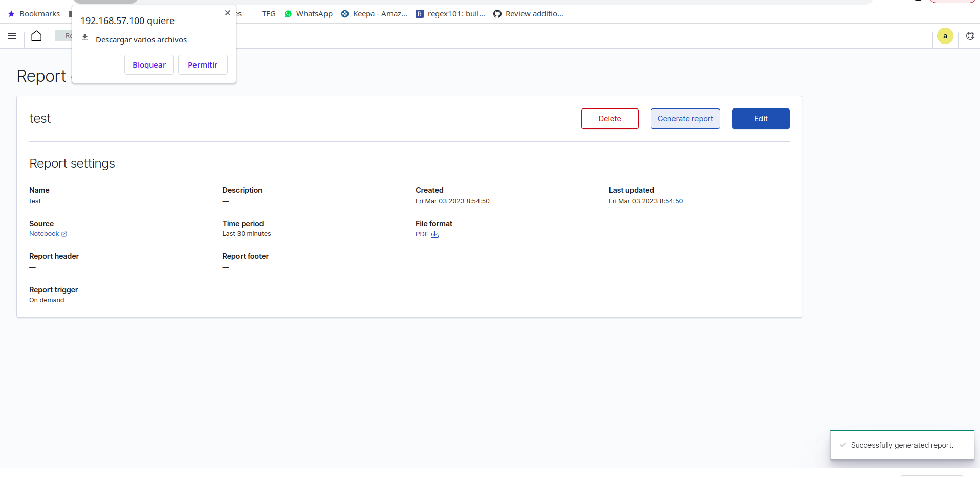Edit the test report settings

pyautogui.click(x=760, y=118)
